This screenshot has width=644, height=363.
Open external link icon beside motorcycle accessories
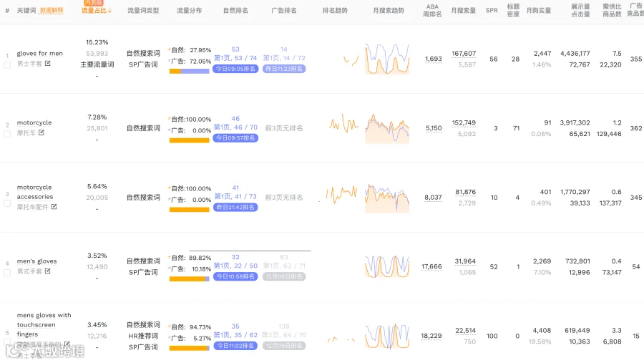[x=54, y=206]
